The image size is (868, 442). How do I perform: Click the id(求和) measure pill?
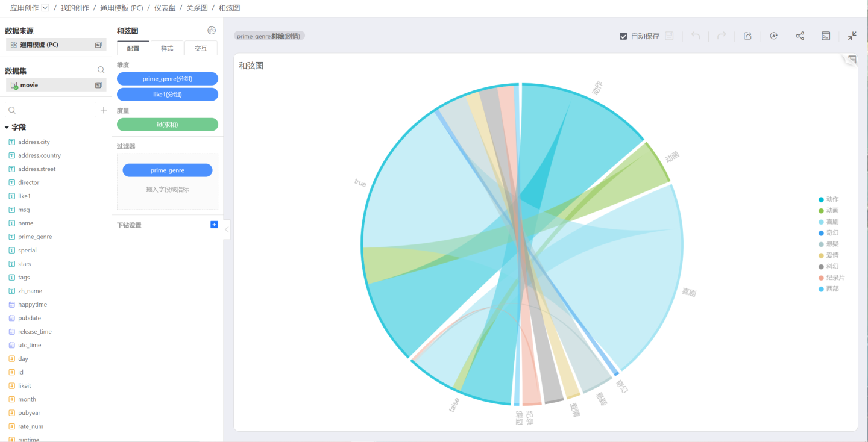(x=168, y=125)
